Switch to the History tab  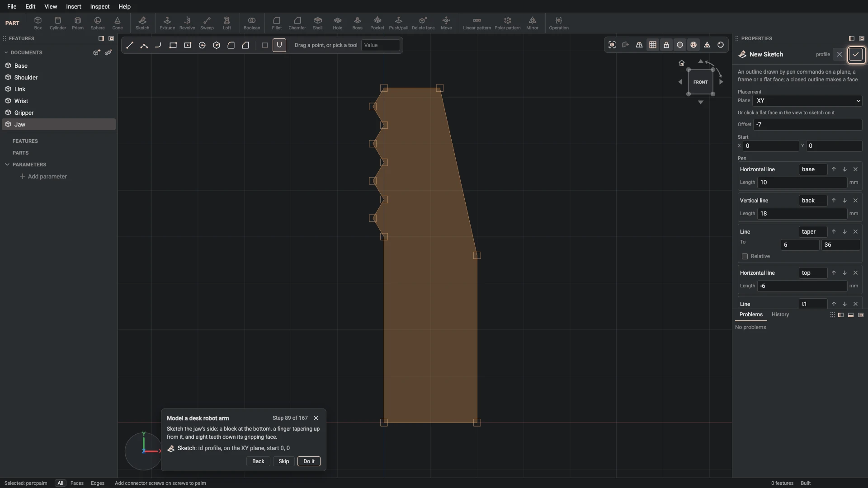pos(780,315)
